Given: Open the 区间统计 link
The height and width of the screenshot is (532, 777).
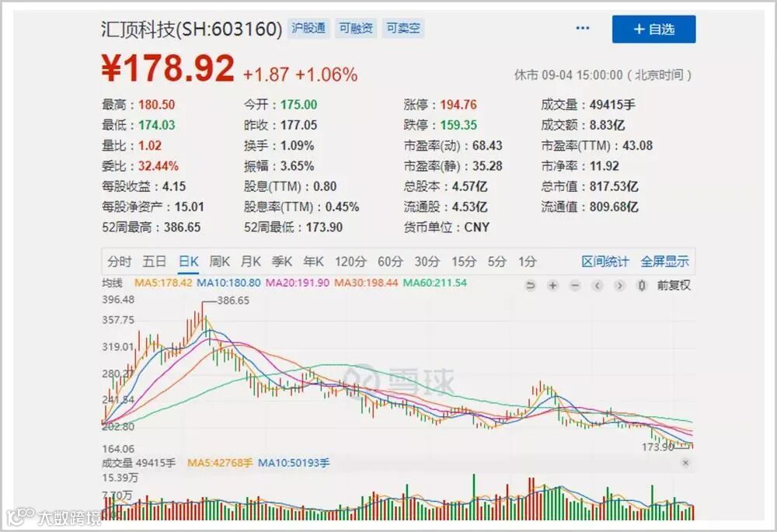Looking at the screenshot, I should [605, 262].
